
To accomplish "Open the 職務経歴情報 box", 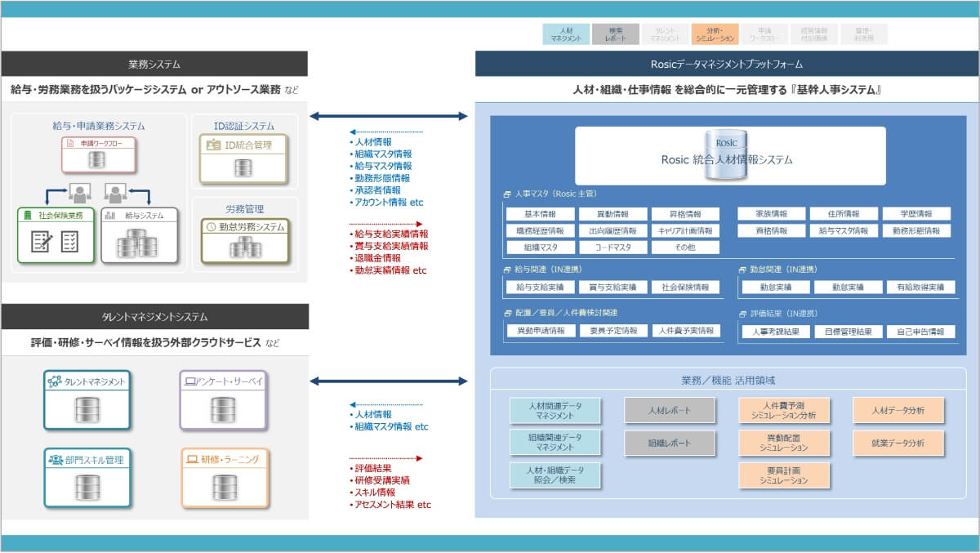I will point(539,231).
